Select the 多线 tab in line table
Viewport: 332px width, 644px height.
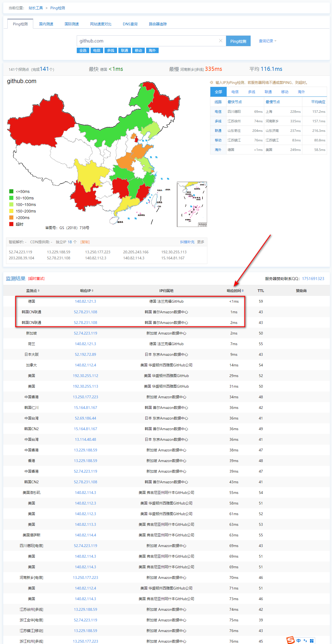coord(251,92)
